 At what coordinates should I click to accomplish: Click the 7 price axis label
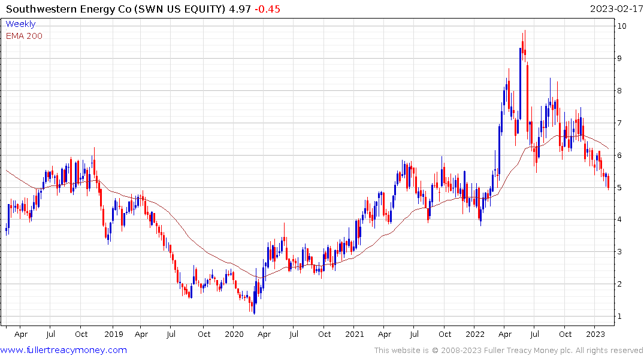619,123
